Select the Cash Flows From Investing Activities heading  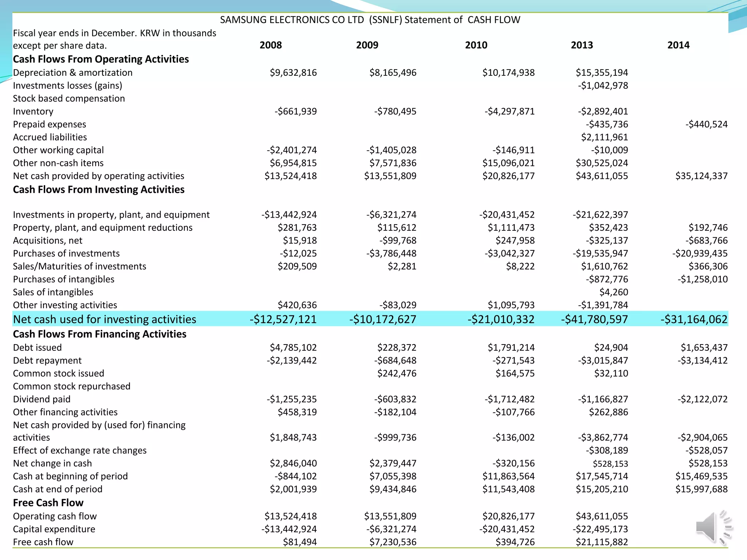click(98, 190)
